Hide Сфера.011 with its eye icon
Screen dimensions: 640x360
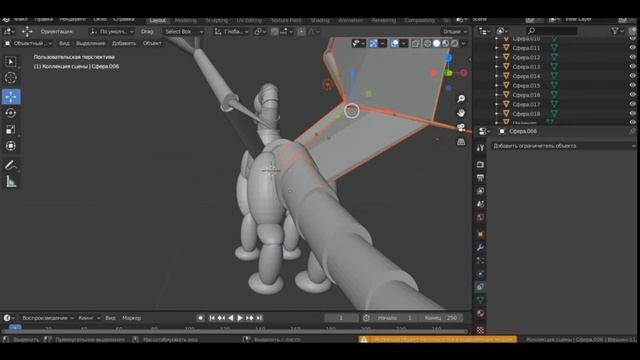point(632,48)
